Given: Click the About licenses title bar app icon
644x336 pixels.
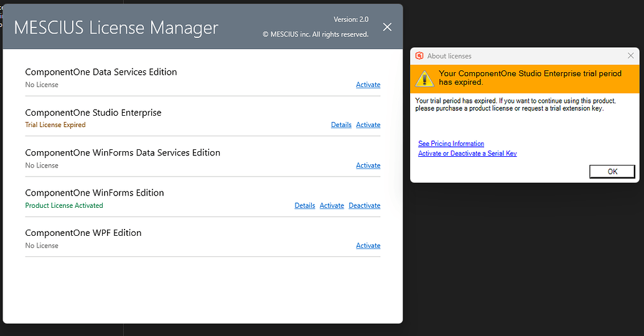Looking at the screenshot, I should [x=419, y=56].
